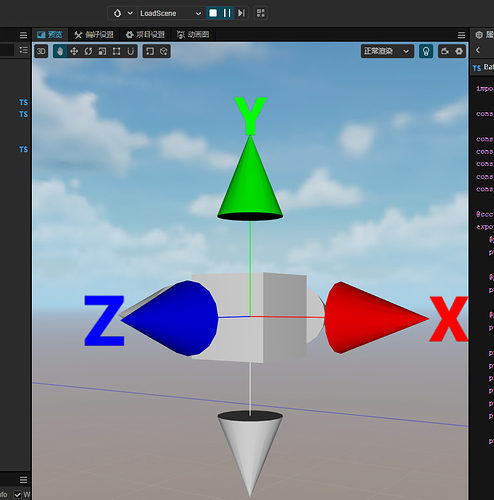This screenshot has height=500, width=494.
Task: Open the 项目设置 project settings tab
Action: coord(145,35)
